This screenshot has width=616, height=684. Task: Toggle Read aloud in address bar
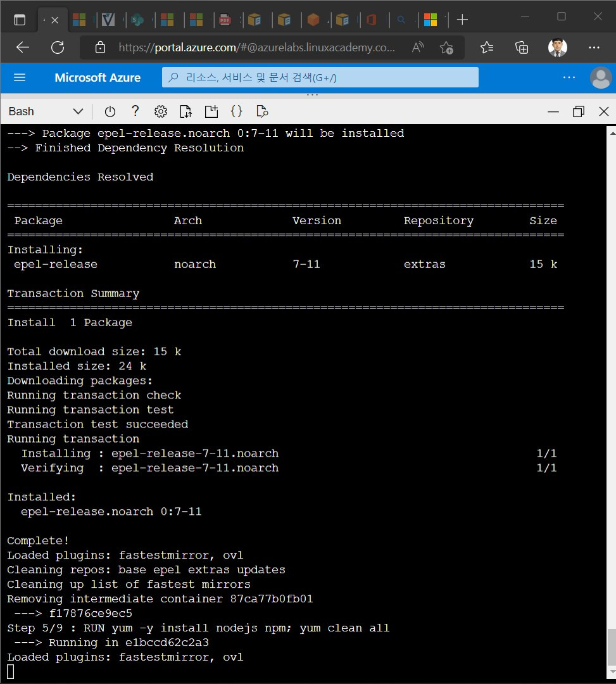418,47
